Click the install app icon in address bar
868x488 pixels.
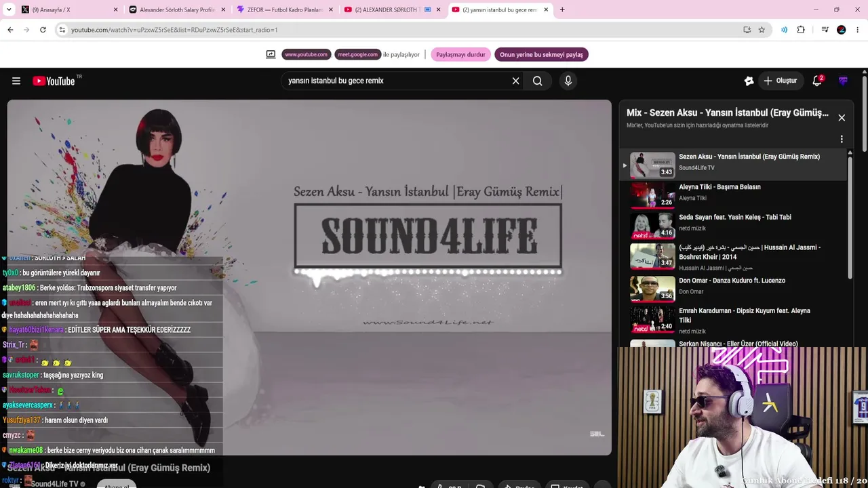747,30
